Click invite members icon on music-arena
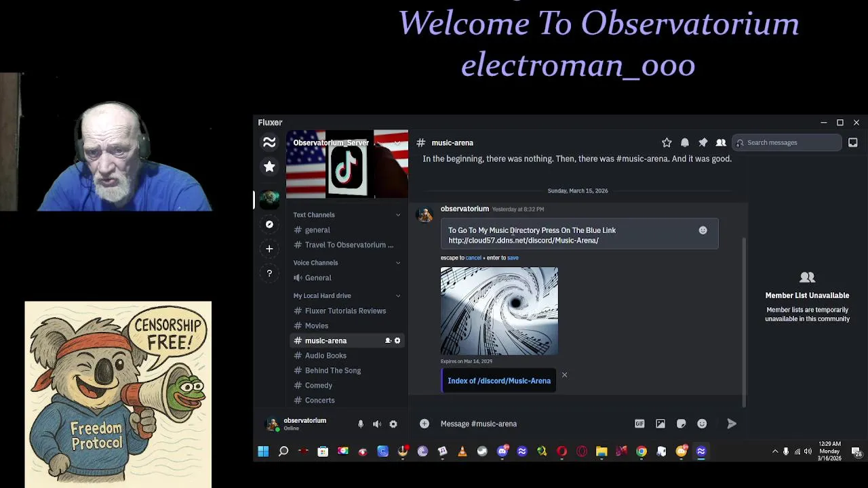The image size is (868, 488). 388,341
